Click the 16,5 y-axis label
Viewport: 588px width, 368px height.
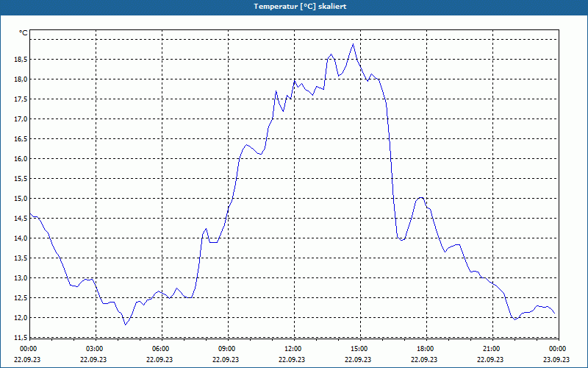point(20,139)
